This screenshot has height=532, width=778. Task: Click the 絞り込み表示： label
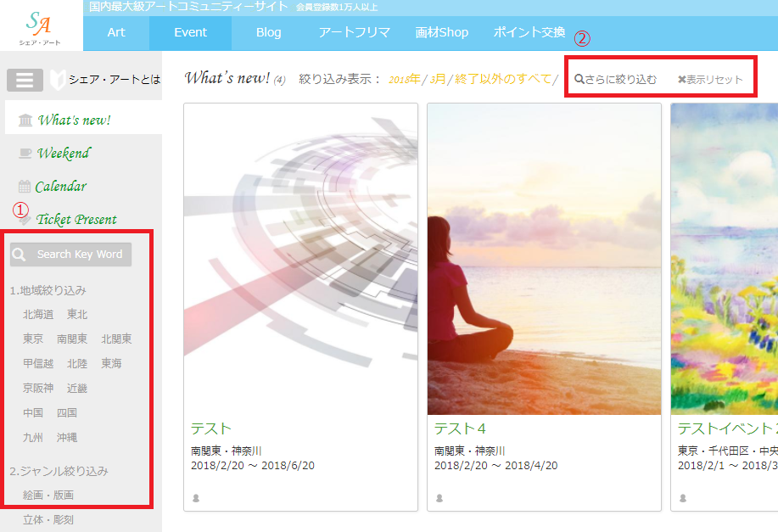coord(340,80)
